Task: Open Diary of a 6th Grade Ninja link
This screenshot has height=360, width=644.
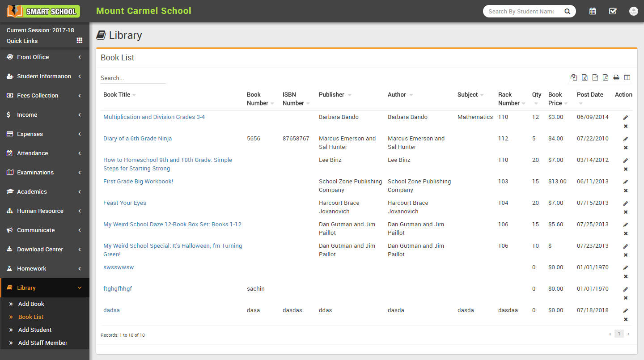Action: 137,139
